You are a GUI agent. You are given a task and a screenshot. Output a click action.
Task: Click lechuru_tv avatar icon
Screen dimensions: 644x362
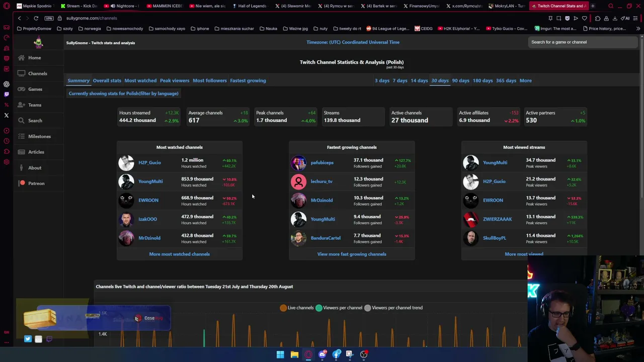298,182
